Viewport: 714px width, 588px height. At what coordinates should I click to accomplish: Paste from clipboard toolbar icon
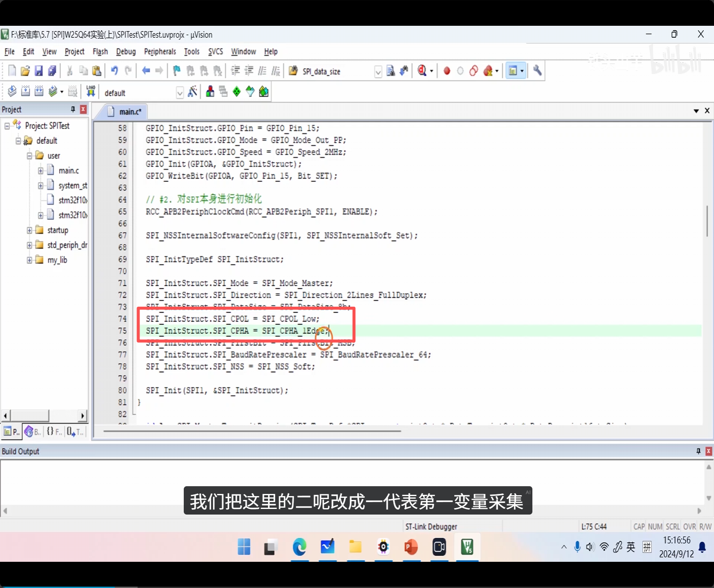click(97, 71)
